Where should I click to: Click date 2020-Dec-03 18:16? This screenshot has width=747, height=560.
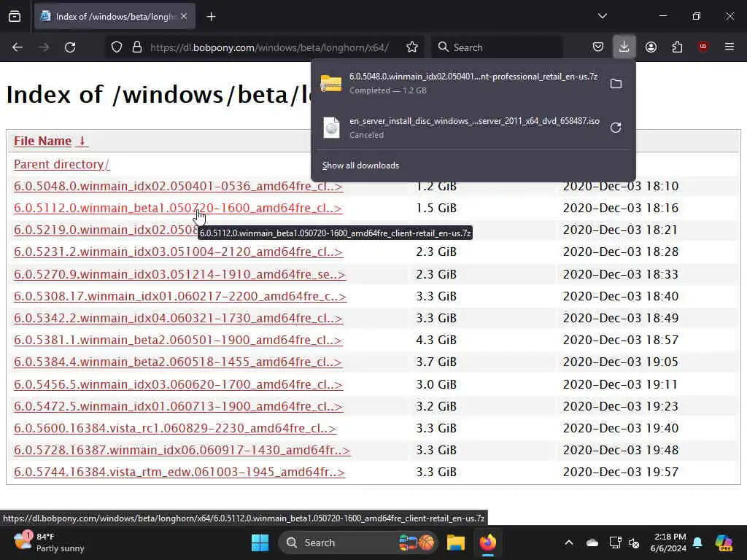click(x=620, y=208)
